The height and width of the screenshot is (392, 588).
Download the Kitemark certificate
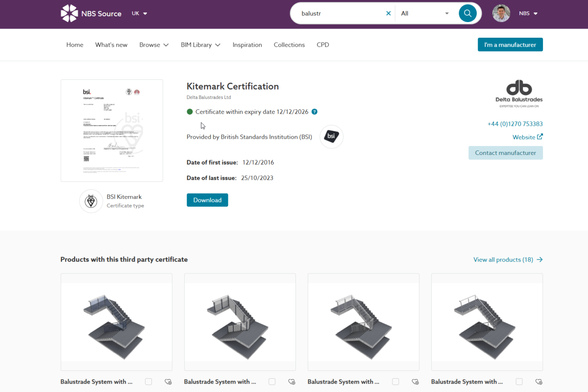click(x=207, y=200)
